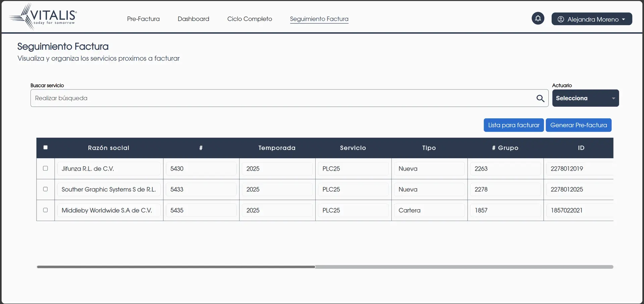Switch to Ciclo Completo section

coord(250,19)
